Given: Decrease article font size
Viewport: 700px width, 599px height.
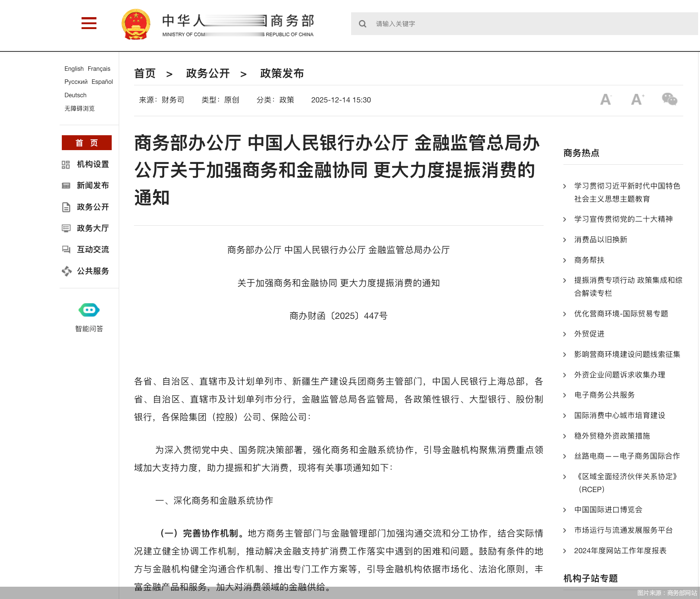Looking at the screenshot, I should click(x=606, y=99).
